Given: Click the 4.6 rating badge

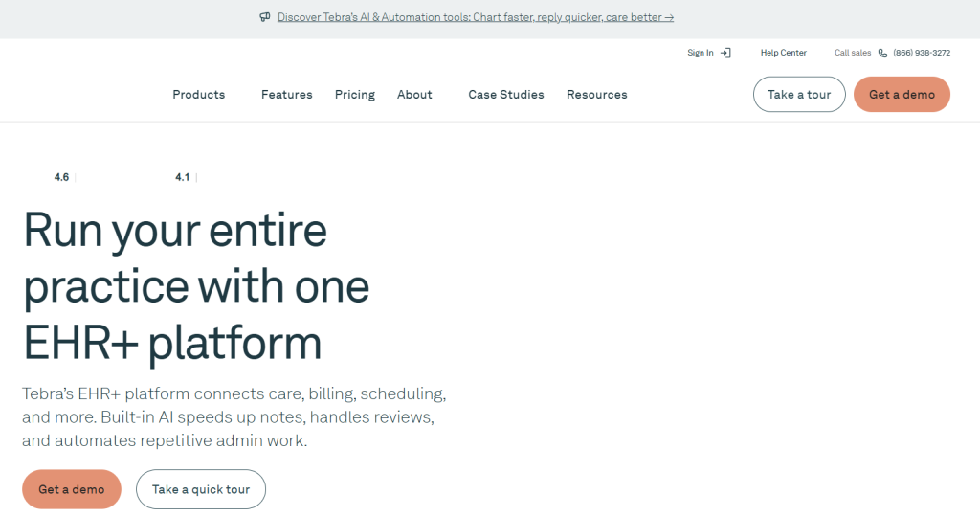Looking at the screenshot, I should tap(61, 177).
